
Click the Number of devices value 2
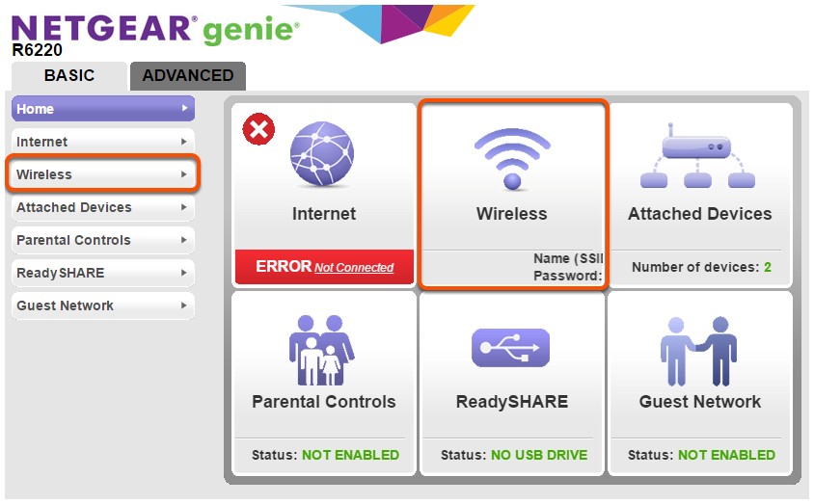(768, 267)
